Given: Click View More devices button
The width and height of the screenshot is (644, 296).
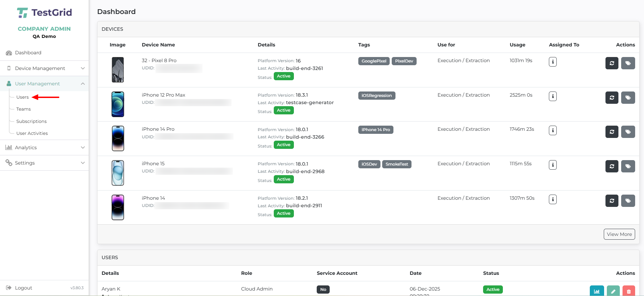Looking at the screenshot, I should (619, 234).
